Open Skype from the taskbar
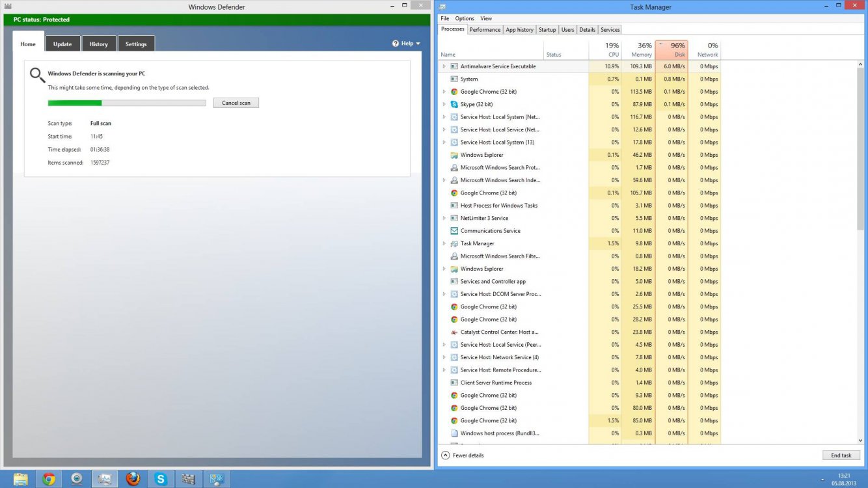868x488 pixels. (161, 480)
